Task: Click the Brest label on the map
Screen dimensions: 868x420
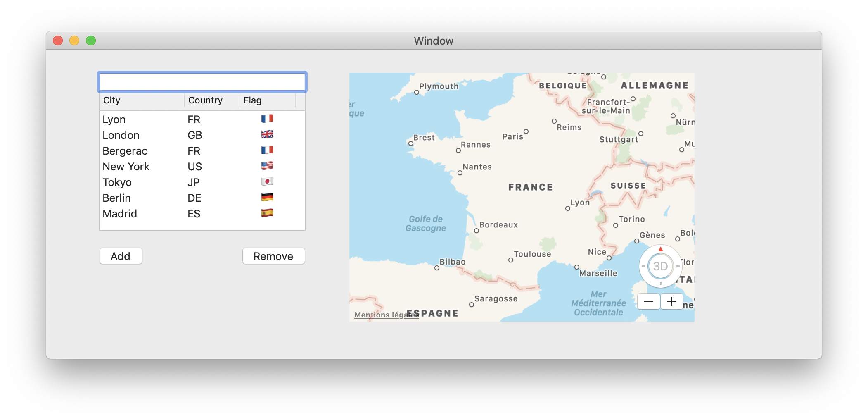Action: click(424, 138)
